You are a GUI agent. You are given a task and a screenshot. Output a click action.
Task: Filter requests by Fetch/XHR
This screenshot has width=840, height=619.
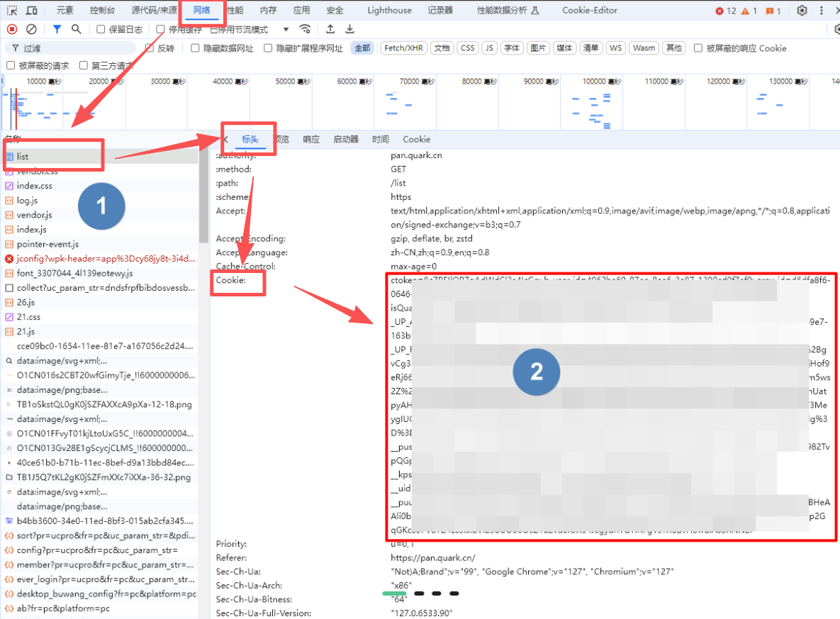click(x=403, y=48)
